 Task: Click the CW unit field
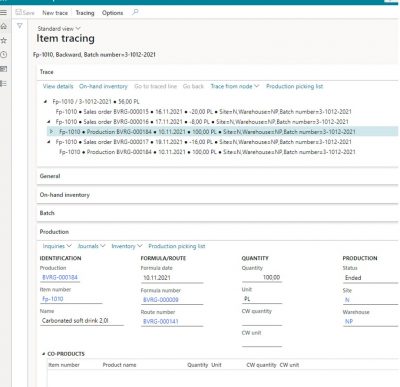262,342
